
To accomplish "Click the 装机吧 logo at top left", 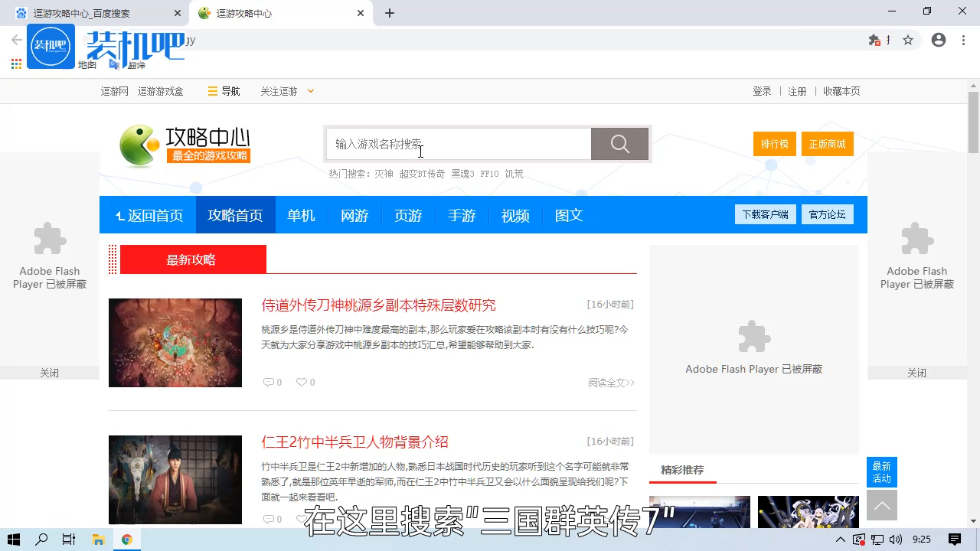I will (x=51, y=46).
